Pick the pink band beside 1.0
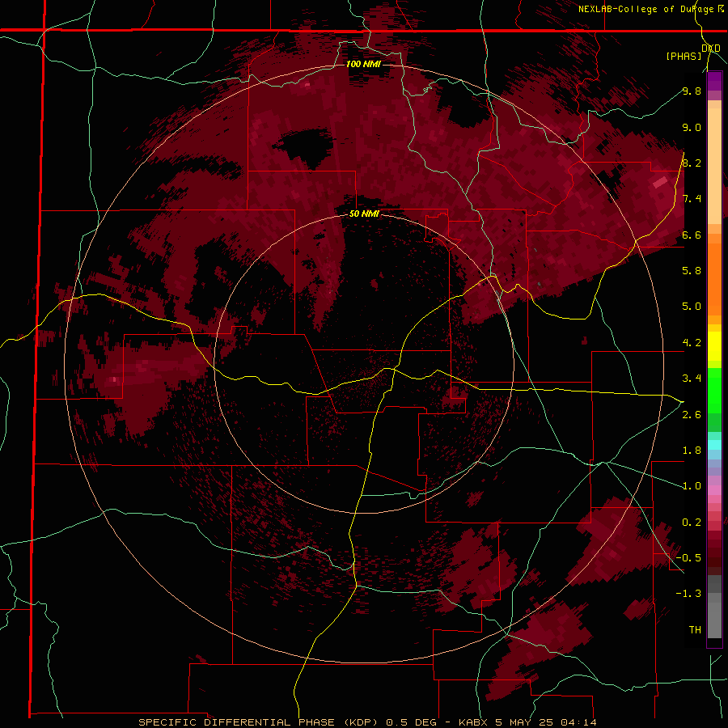This screenshot has width=728, height=728. pos(714,490)
